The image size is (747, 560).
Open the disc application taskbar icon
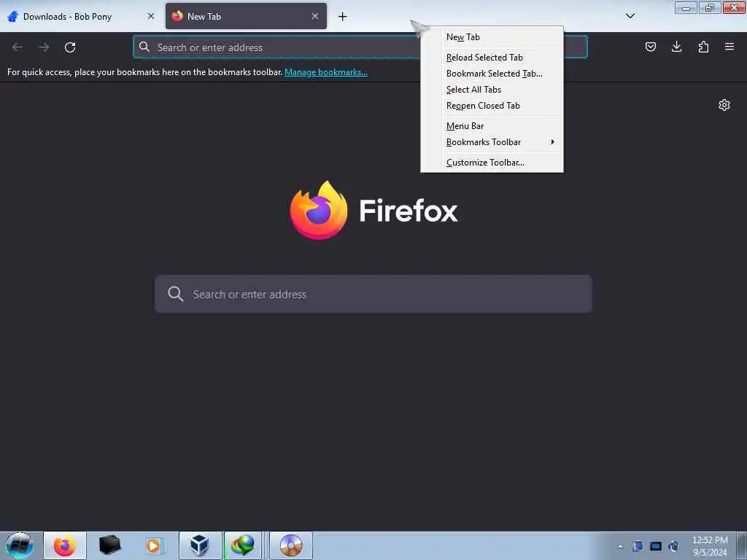pyautogui.click(x=291, y=545)
